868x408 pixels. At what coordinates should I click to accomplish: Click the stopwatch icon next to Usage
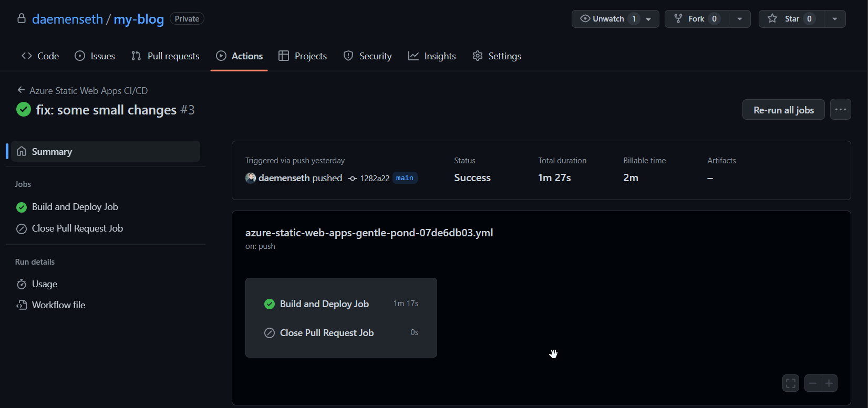coord(22,284)
